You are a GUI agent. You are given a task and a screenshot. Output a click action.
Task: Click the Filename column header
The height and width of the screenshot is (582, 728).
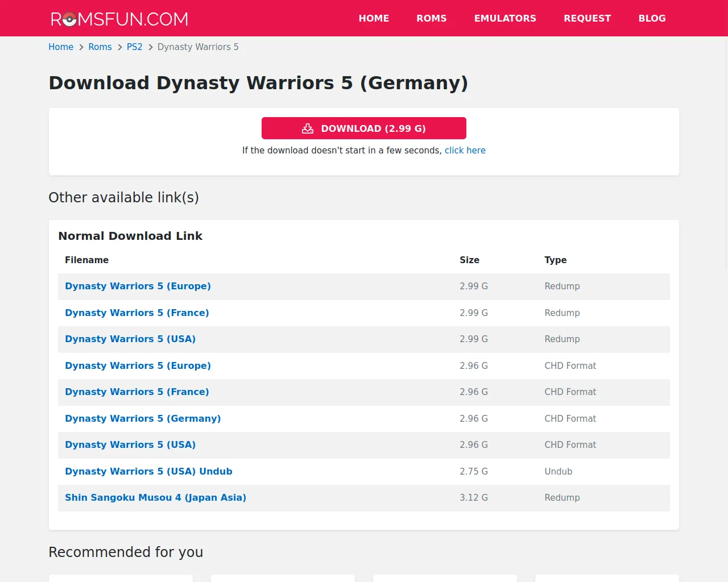[x=86, y=260]
